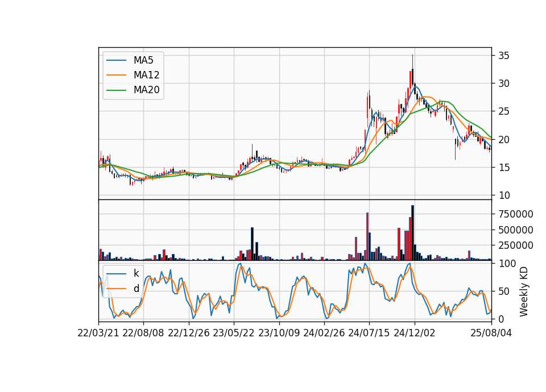Click the 24/02/26 date axis label
The width and height of the screenshot is (546, 392).
click(x=324, y=333)
